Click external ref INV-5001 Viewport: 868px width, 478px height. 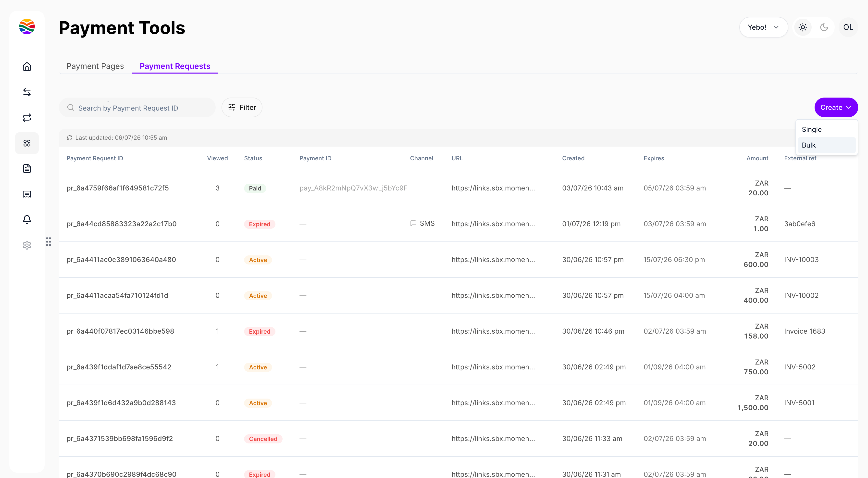[799, 403]
